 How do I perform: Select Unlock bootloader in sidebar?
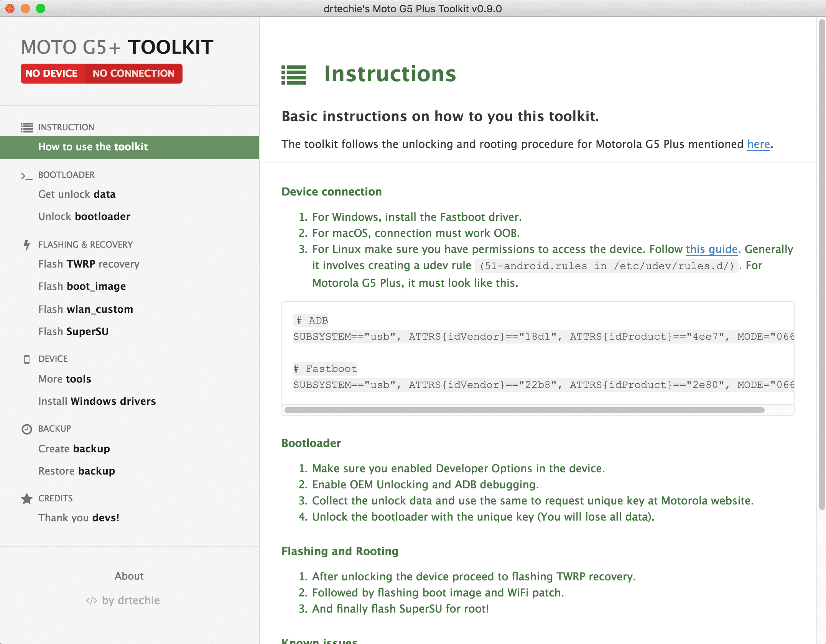pos(84,216)
